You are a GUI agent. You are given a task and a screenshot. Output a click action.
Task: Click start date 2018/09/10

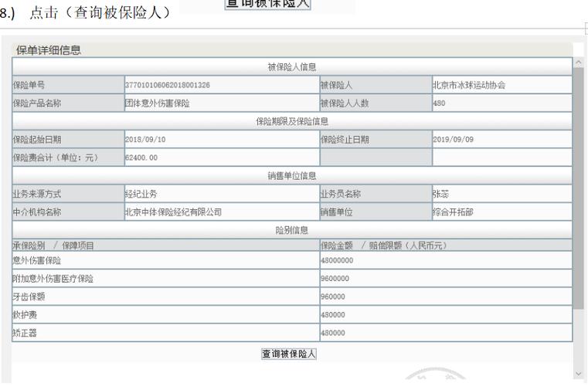(x=145, y=140)
